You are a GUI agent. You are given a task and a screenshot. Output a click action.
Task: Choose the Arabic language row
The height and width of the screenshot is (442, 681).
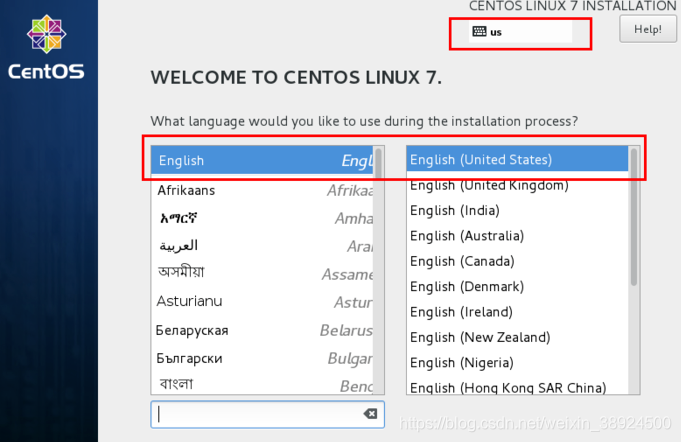(x=262, y=246)
